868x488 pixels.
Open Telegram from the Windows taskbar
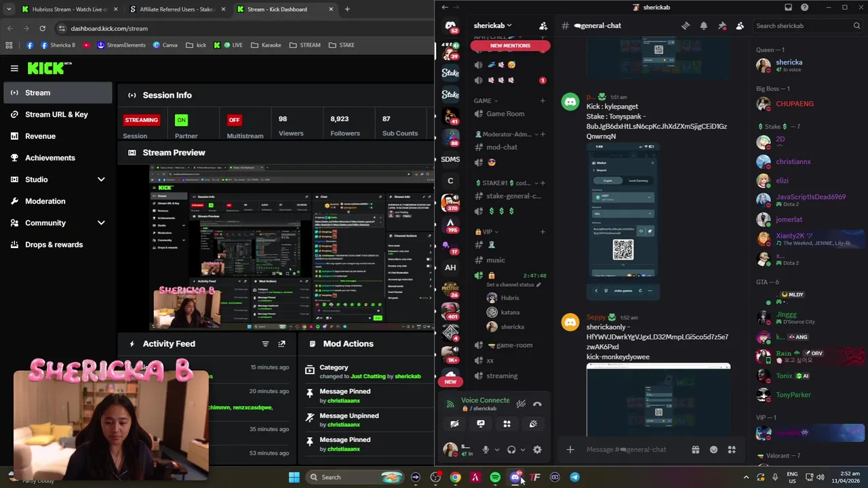pyautogui.click(x=574, y=477)
